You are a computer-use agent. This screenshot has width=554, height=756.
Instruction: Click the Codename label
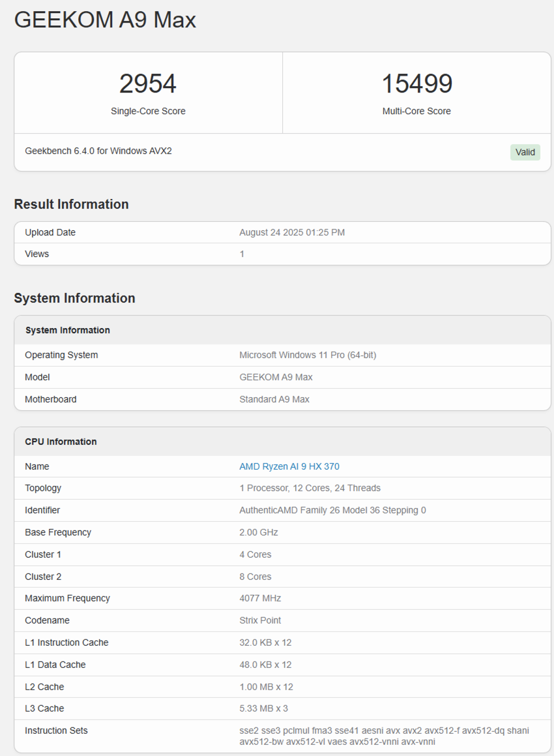[47, 620]
